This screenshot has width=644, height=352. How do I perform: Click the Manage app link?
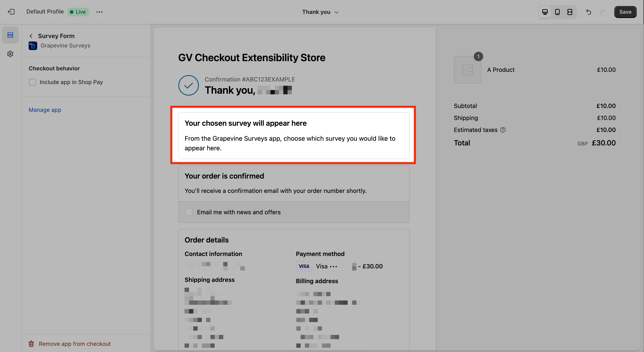tap(45, 110)
